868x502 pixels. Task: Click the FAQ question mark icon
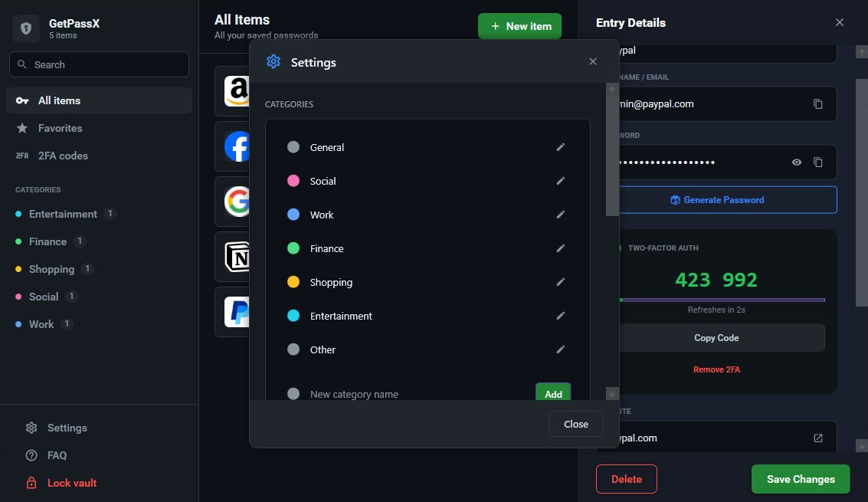click(31, 455)
